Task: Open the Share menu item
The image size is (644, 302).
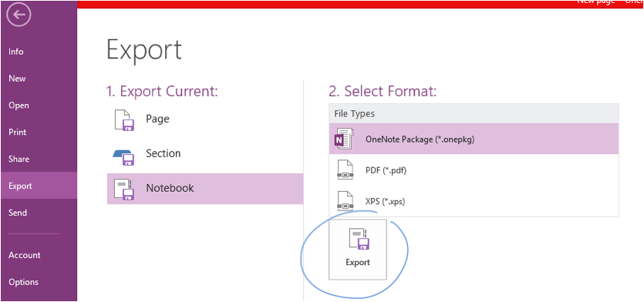Action: coord(19,159)
